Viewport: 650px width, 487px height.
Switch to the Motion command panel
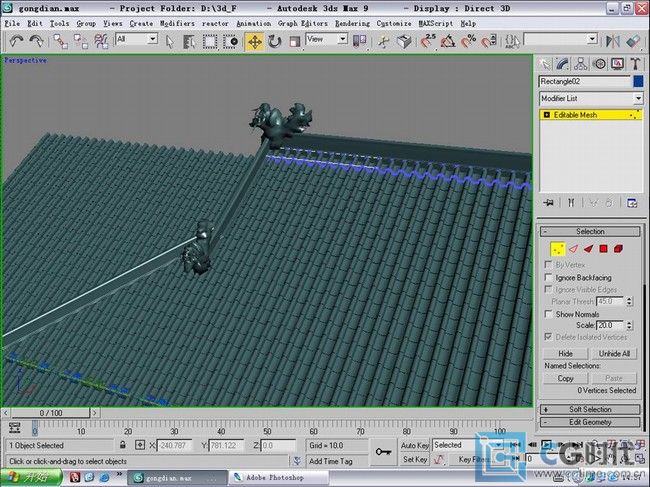pyautogui.click(x=599, y=64)
